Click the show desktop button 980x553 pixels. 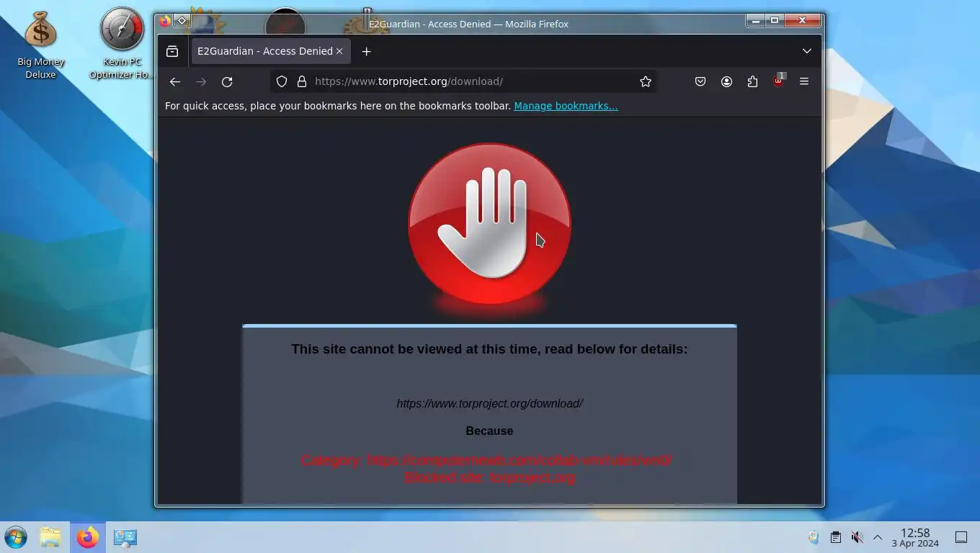[x=961, y=537]
